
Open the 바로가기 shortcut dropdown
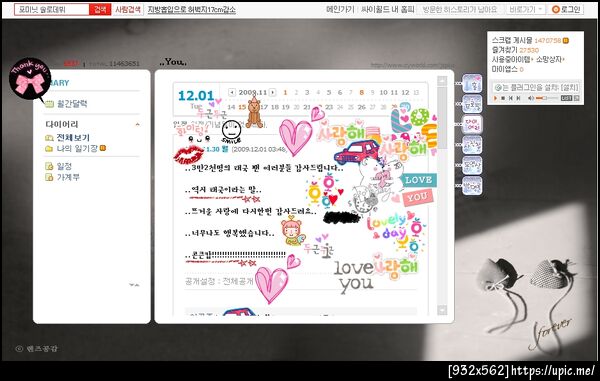525,10
